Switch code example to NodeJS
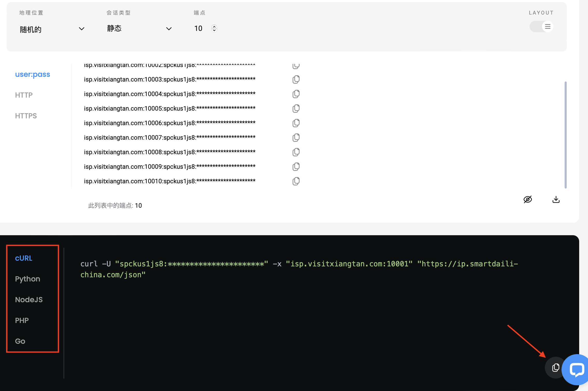This screenshot has height=391, width=588. tap(29, 300)
